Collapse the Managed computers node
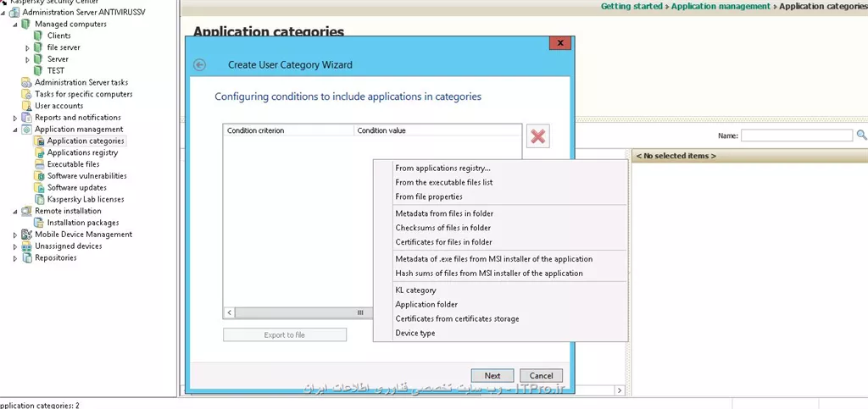The height and width of the screenshot is (409, 868). (15, 25)
